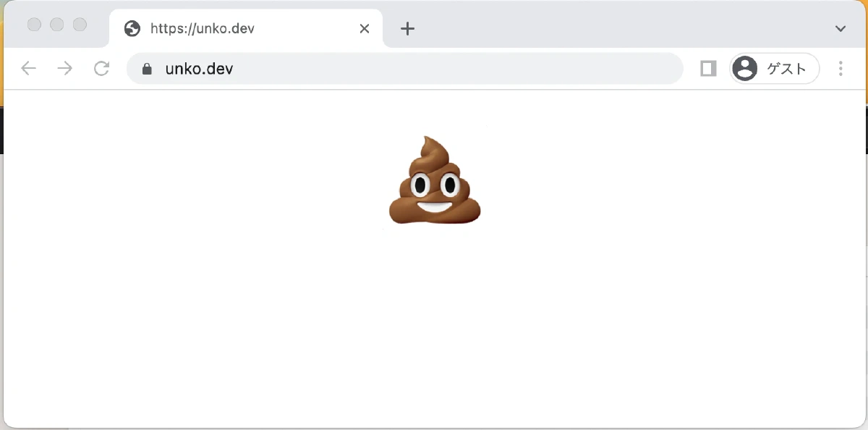The width and height of the screenshot is (868, 430).
Task: Open the side panel icon
Action: [x=707, y=68]
